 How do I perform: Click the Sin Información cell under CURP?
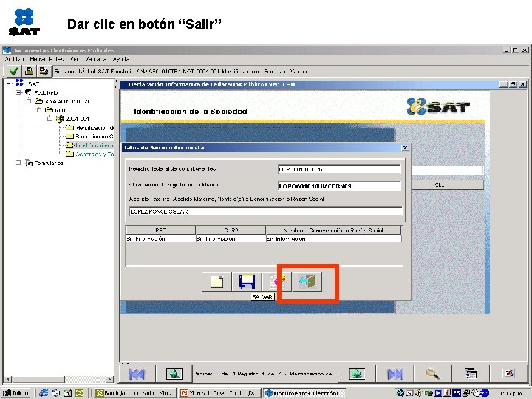[231, 239]
